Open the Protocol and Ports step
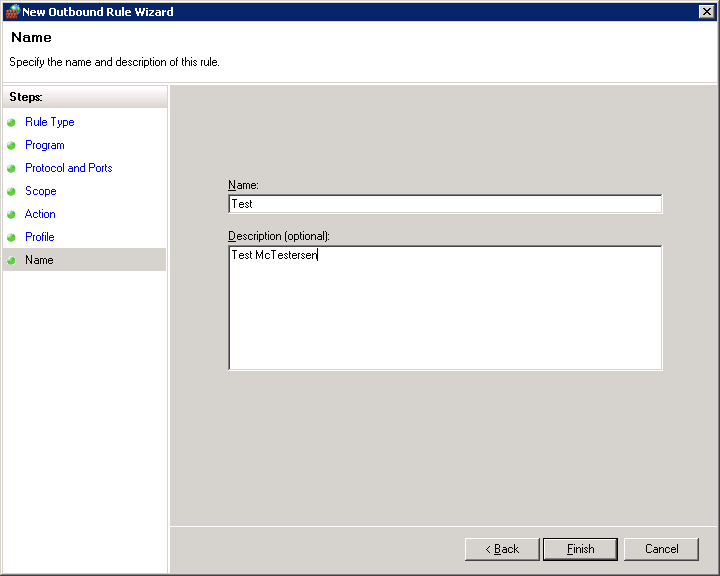 68,168
